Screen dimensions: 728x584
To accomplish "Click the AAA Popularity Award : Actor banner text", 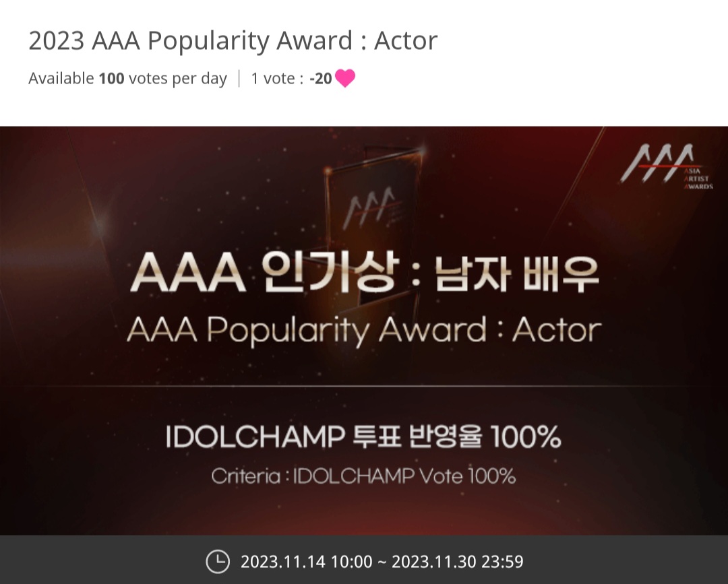I will 364,330.
